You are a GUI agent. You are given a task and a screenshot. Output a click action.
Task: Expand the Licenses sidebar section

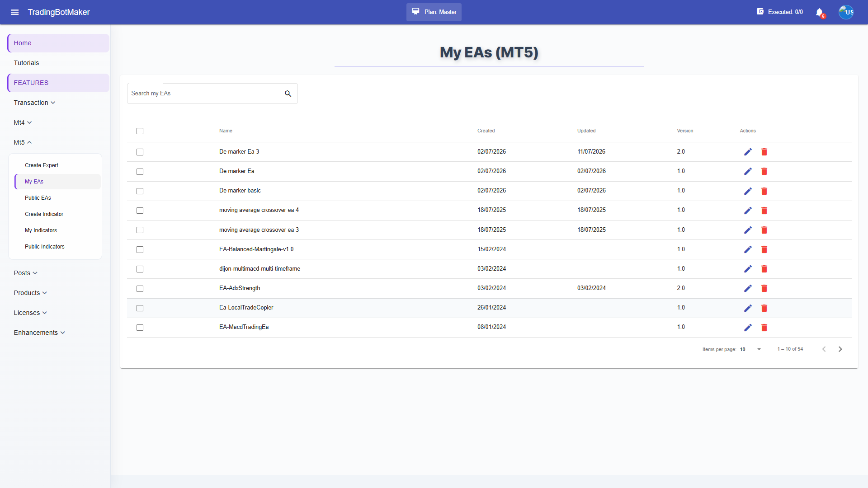coord(30,313)
